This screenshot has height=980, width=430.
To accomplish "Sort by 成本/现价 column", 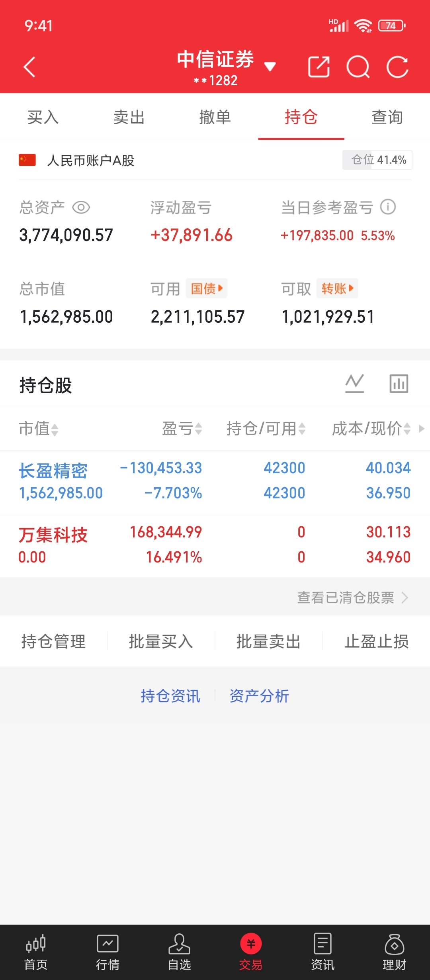I will tap(371, 429).
